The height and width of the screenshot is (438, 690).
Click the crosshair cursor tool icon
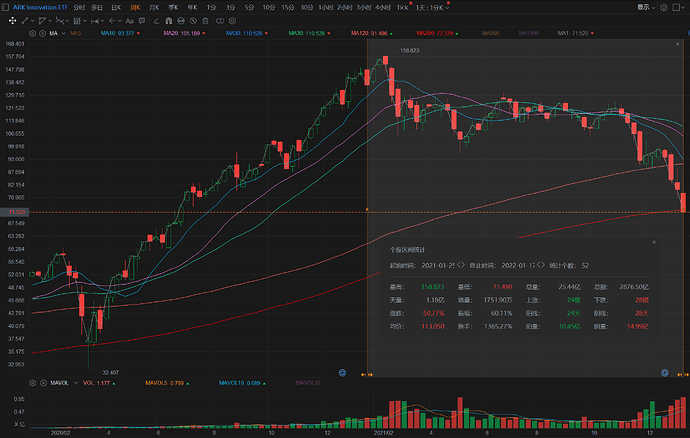pos(12,20)
